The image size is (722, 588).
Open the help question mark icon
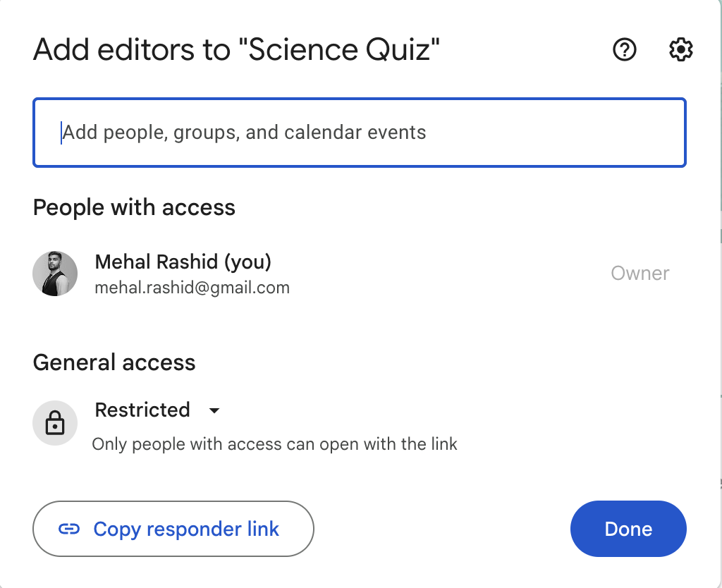625,49
